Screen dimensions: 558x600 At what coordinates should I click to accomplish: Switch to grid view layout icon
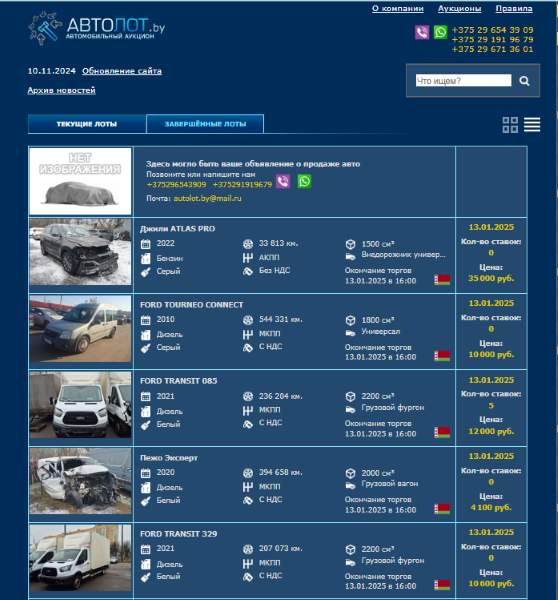pos(510,125)
